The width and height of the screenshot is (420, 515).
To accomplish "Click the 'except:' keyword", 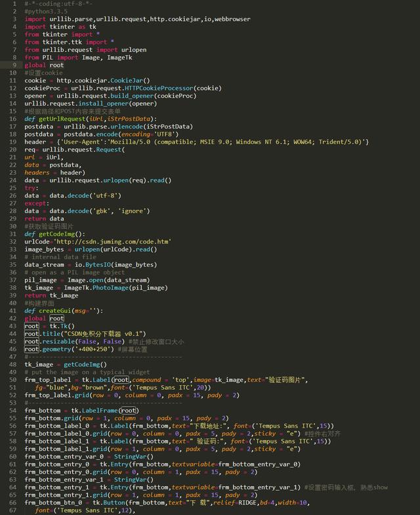I will pos(37,203).
